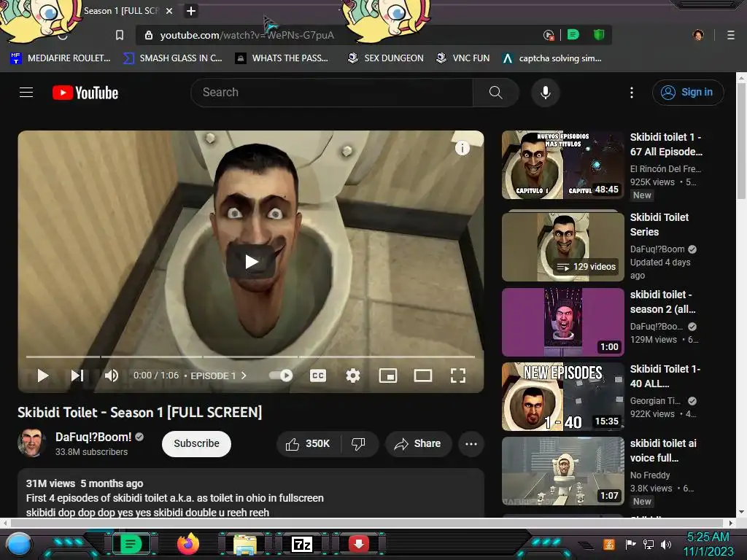
Task: Open the Skibidi Toilet Series playlist title
Action: pos(659,225)
